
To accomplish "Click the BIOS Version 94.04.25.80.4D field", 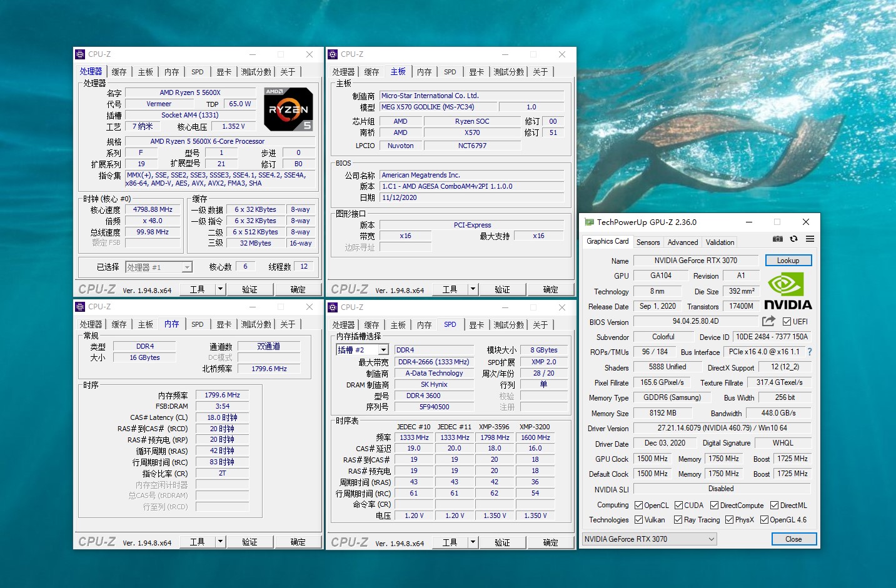I will 695,321.
